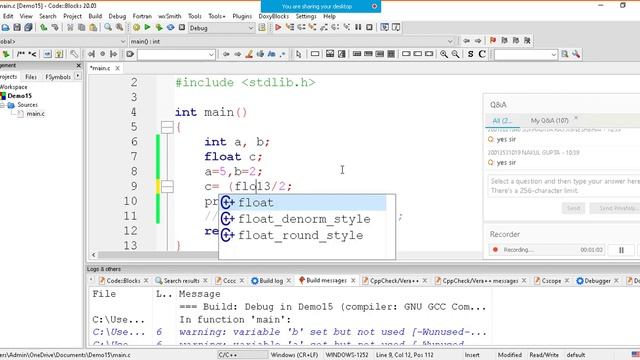This screenshot has width=640, height=360.
Task: Pause the recording in Recorder panel
Action: [x=621, y=250]
